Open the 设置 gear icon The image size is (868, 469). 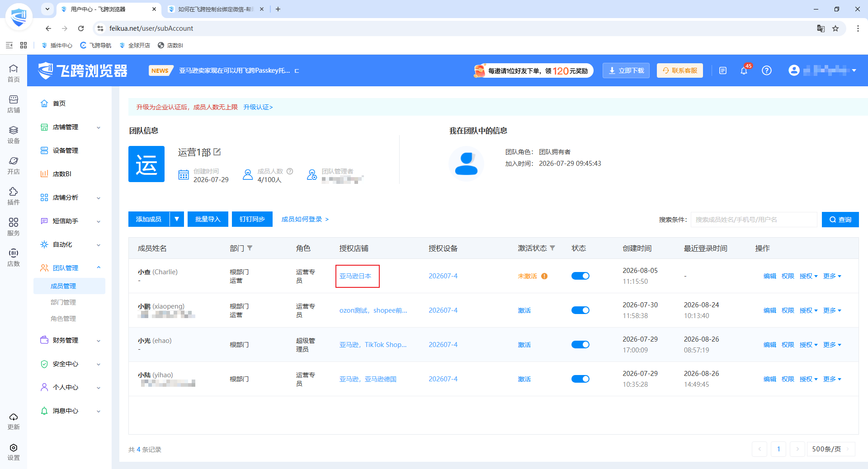[x=14, y=452]
